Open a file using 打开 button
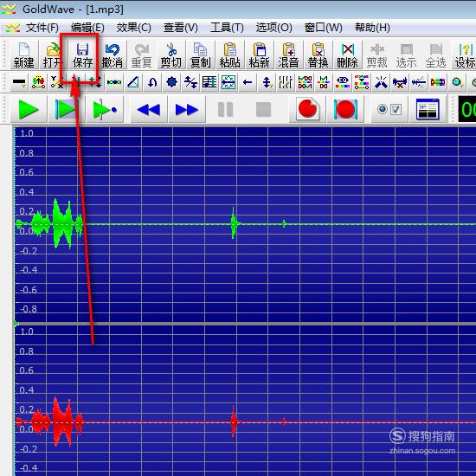Image resolution: width=476 pixels, height=476 pixels. click(53, 55)
